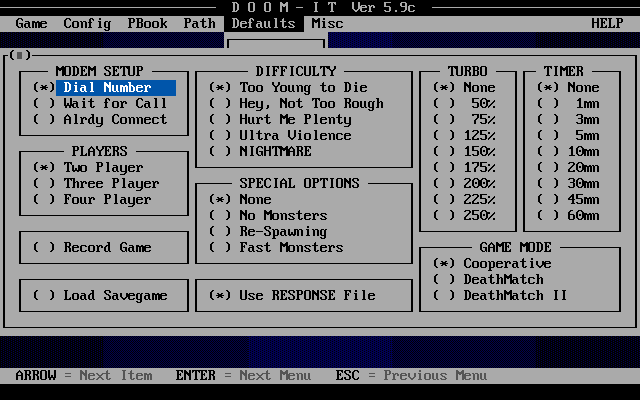
Task: Set Timer to 3mn
Action: (x=568, y=119)
